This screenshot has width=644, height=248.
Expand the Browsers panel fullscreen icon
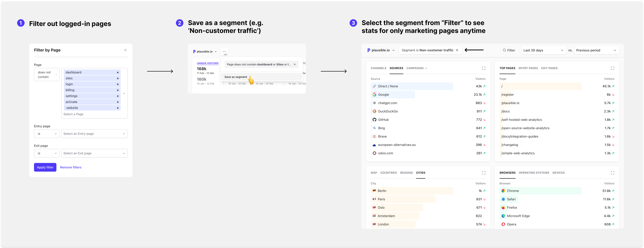coord(612,173)
